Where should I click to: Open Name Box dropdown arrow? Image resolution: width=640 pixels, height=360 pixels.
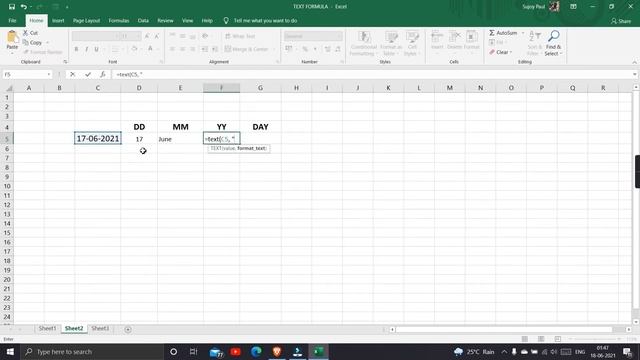(x=49, y=74)
